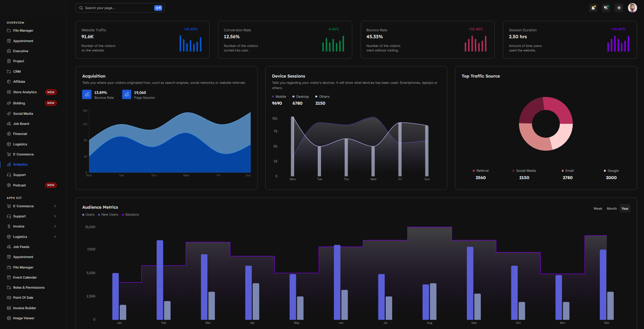644x329 pixels.
Task: Open the Podcast section in sidebar
Action: coord(19,185)
